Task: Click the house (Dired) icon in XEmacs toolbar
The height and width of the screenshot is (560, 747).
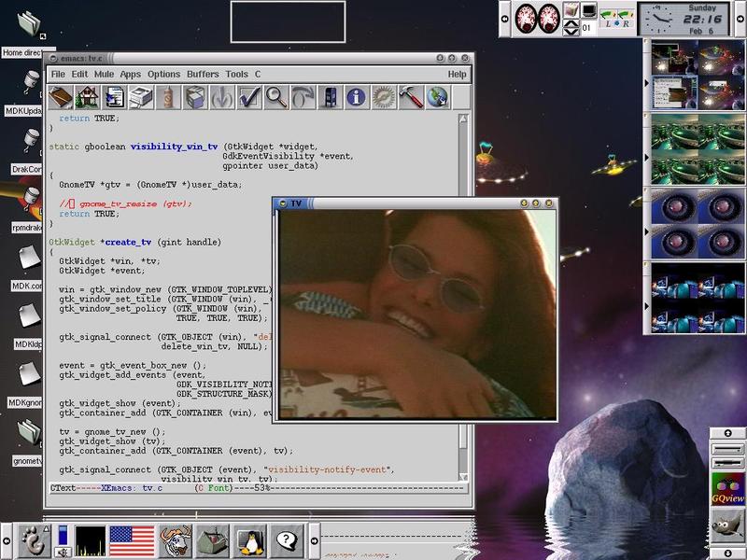Action: coord(87,97)
